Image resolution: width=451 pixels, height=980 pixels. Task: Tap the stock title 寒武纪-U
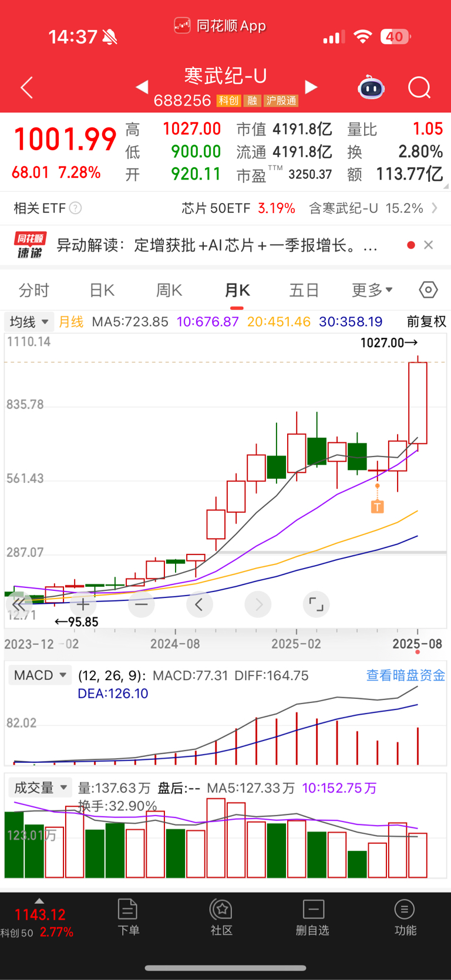pyautogui.click(x=226, y=76)
